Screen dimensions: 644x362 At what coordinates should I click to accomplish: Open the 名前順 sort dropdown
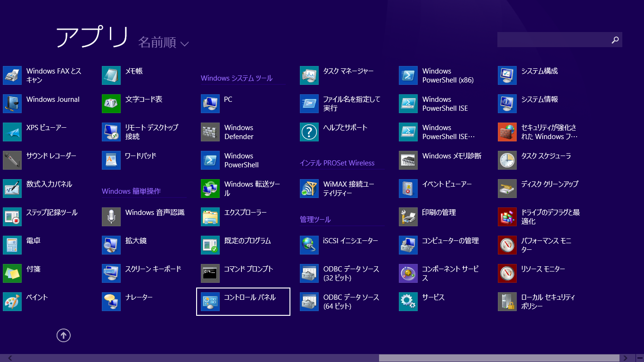click(163, 43)
